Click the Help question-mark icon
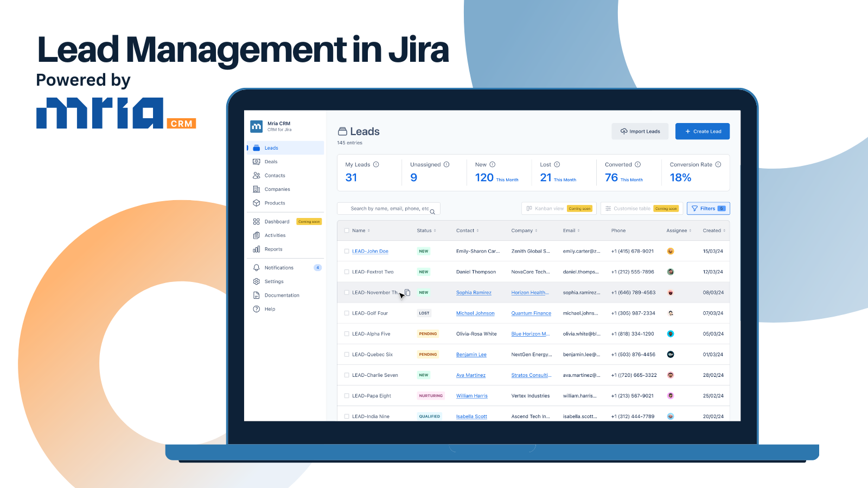This screenshot has height=488, width=868. click(257, 309)
